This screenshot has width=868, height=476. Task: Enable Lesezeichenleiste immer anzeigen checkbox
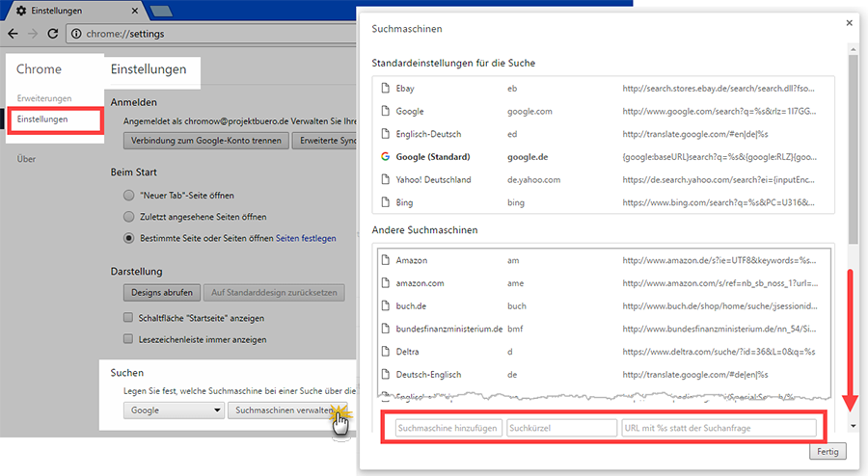[x=128, y=339]
